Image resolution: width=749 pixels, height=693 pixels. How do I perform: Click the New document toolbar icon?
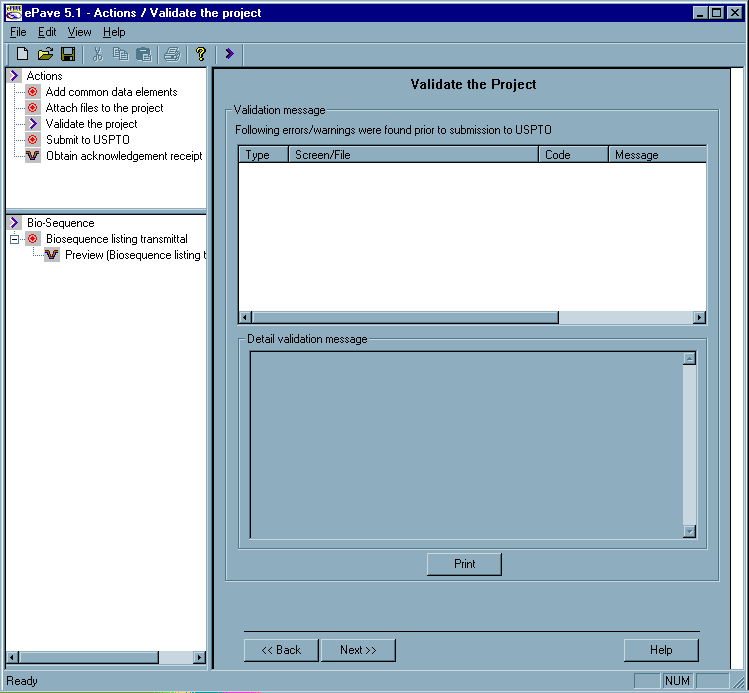[x=22, y=54]
